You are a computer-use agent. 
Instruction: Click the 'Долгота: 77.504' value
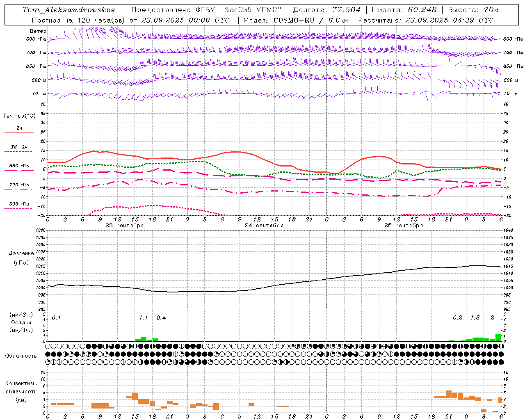[327, 10]
